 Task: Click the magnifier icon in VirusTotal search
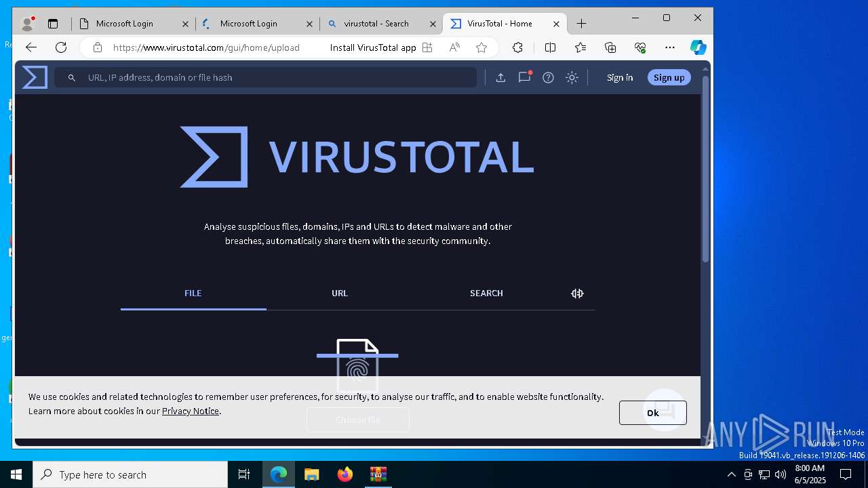pos(71,77)
